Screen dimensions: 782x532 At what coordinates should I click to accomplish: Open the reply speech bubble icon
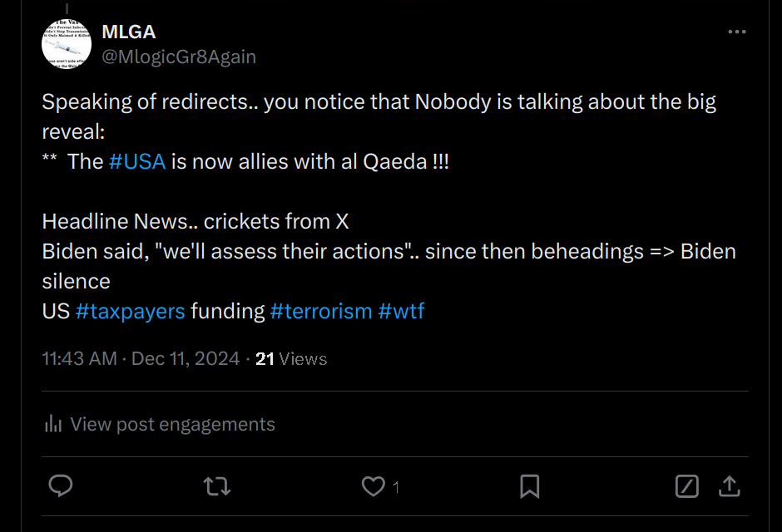click(x=61, y=485)
